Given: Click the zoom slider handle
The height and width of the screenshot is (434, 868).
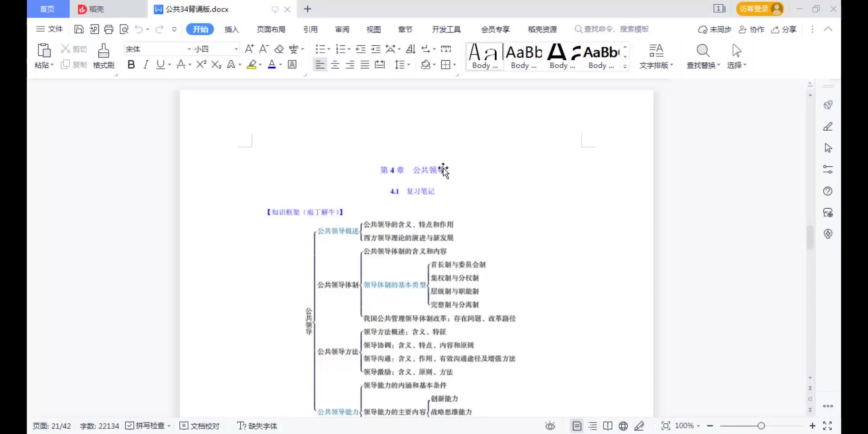Looking at the screenshot, I should coord(761,426).
